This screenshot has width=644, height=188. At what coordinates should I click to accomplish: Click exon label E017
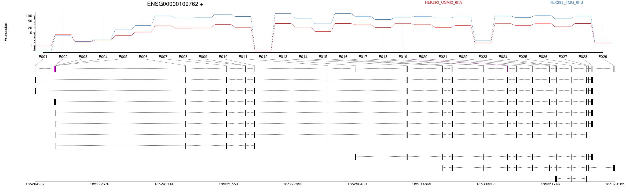coord(363,57)
